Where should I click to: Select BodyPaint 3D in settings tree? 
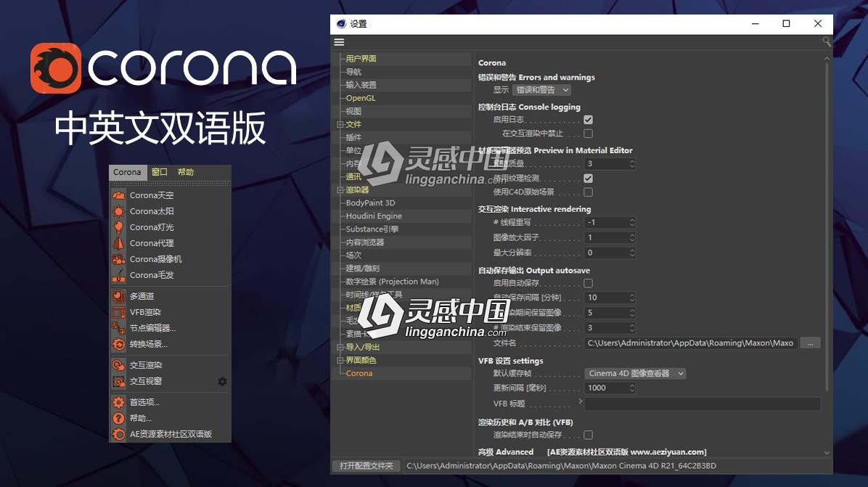coord(370,203)
